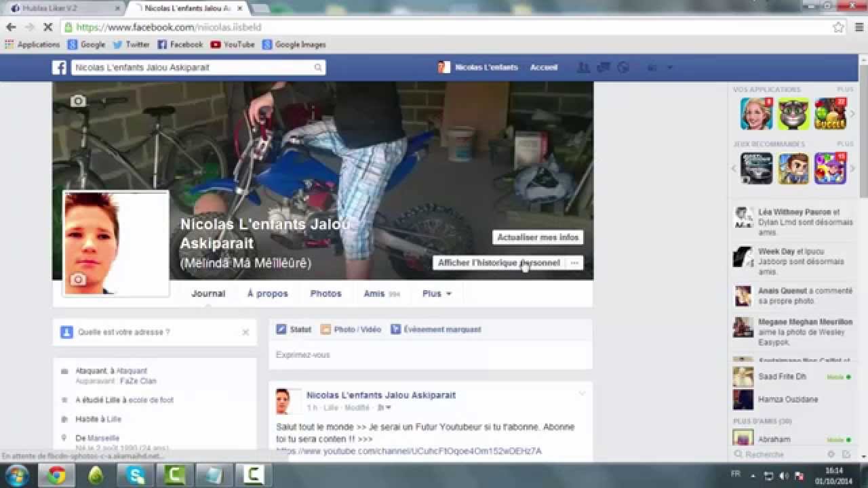Viewport: 868px width, 488px height.
Task: Click Plus link beside Vos Applications
Action: click(x=845, y=89)
